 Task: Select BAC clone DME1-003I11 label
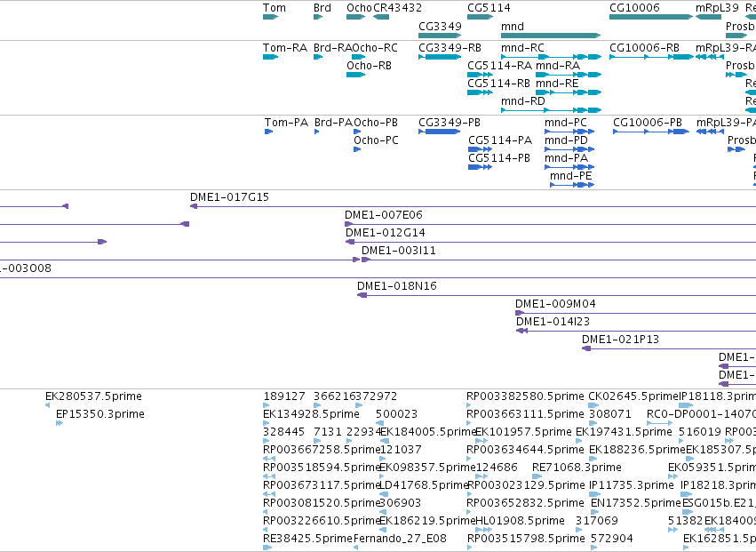point(398,251)
